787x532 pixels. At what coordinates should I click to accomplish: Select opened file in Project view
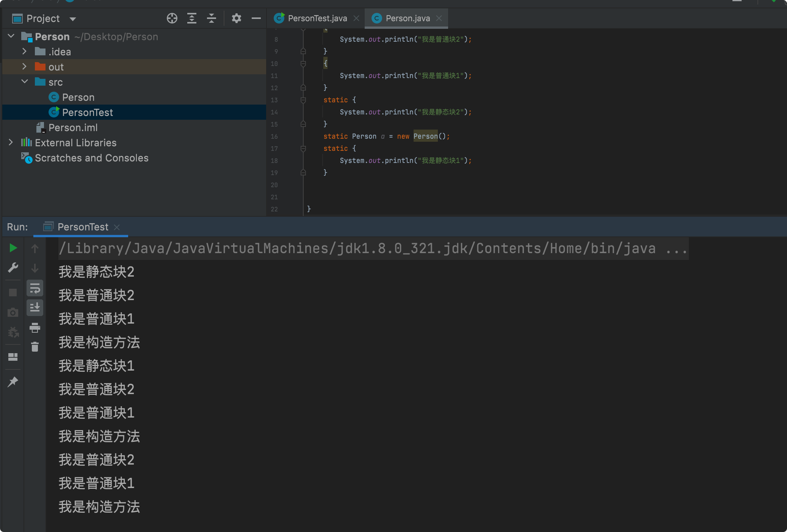click(x=172, y=18)
